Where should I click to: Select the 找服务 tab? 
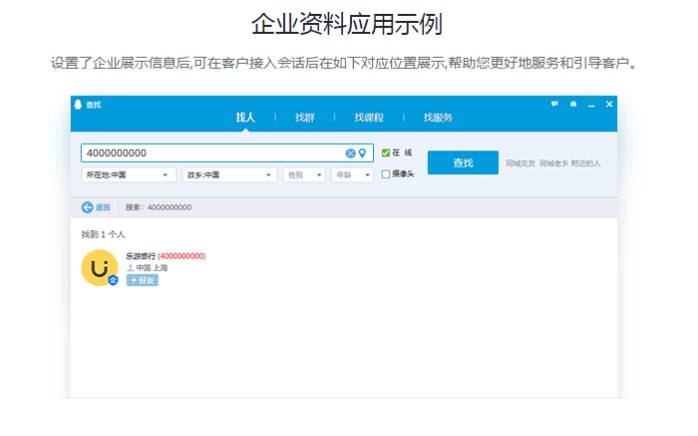coord(438,117)
